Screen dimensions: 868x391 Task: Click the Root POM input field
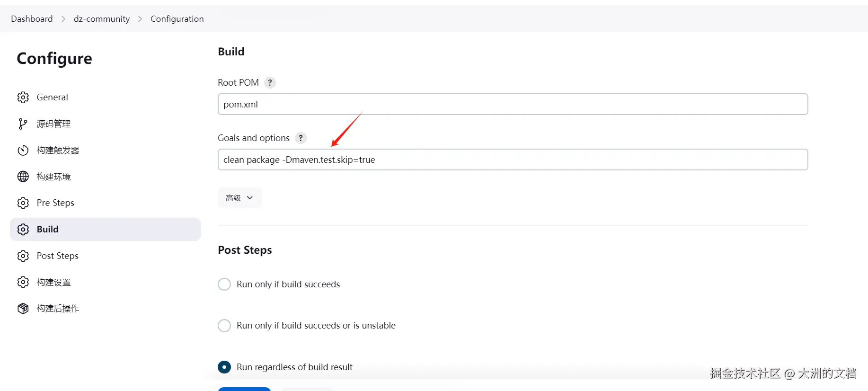[513, 104]
